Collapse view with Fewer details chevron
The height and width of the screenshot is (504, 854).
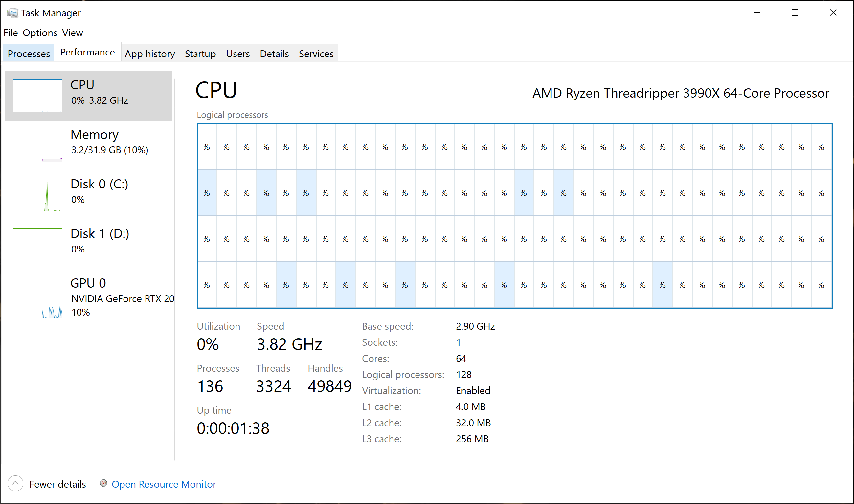(15, 483)
